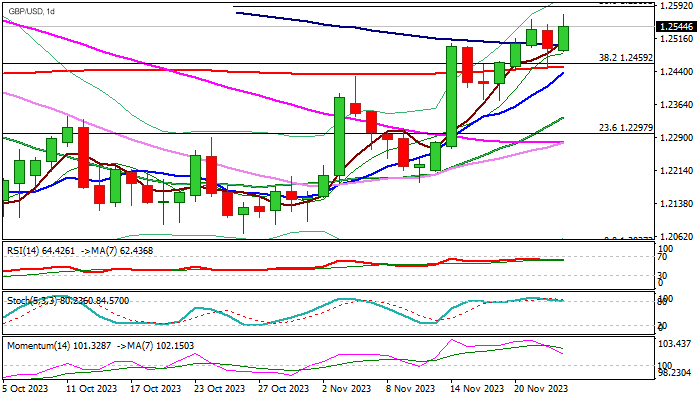The image size is (698, 397).
Task: Click the 1.20620 price axis value
Action: click(x=676, y=237)
